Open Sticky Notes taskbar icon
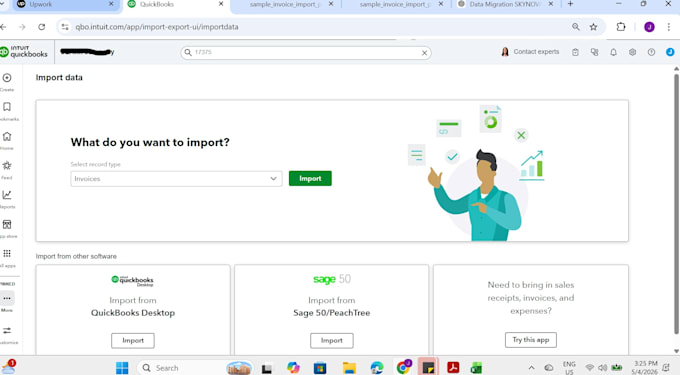The image size is (680, 375). point(428,368)
